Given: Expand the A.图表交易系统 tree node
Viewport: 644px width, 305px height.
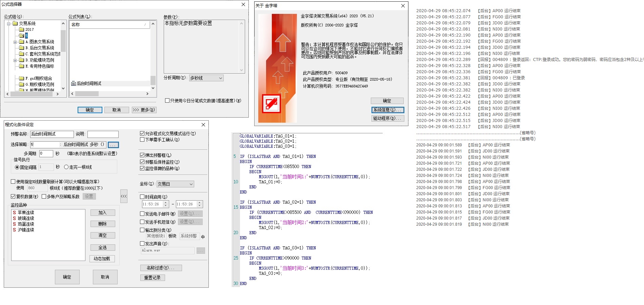Looking at the screenshot, I should (x=15, y=42).
